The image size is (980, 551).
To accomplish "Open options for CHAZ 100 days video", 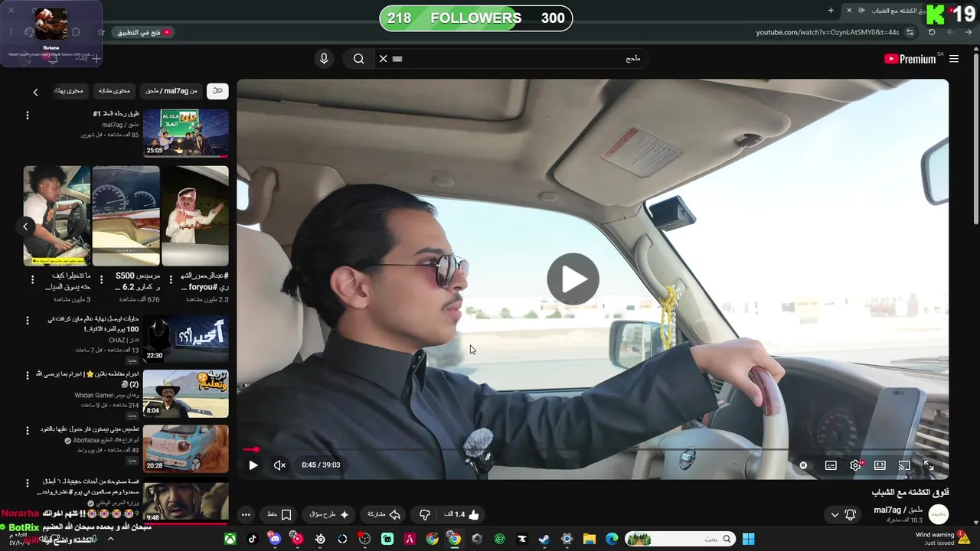I will pos(28,321).
